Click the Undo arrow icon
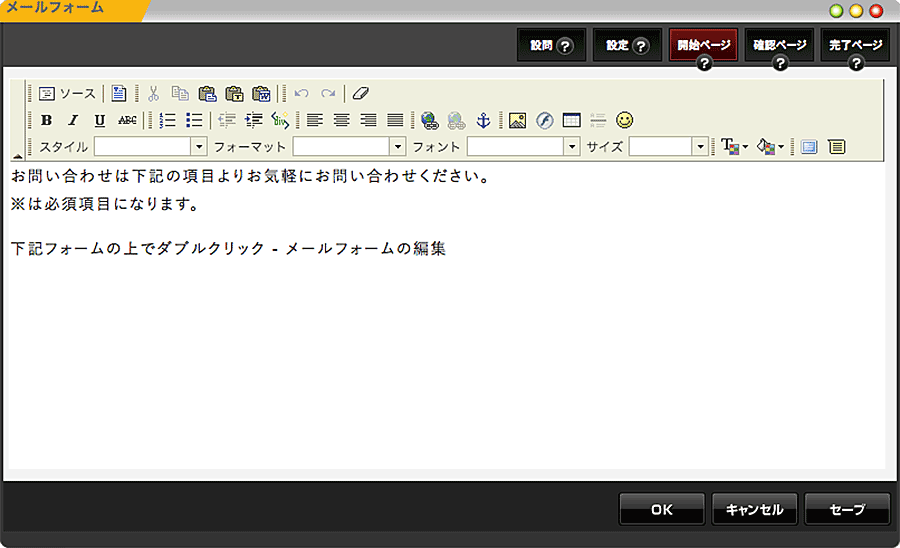900x548 pixels. (301, 94)
